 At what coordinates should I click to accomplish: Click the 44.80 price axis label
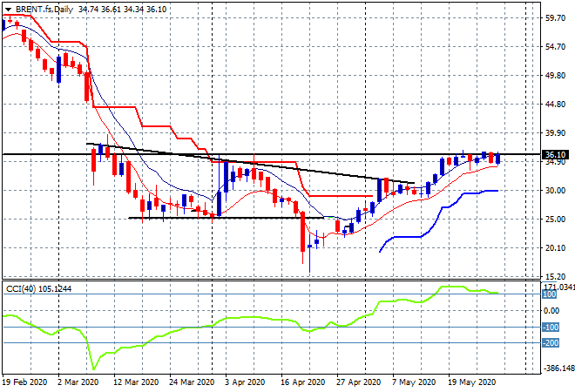(555, 105)
